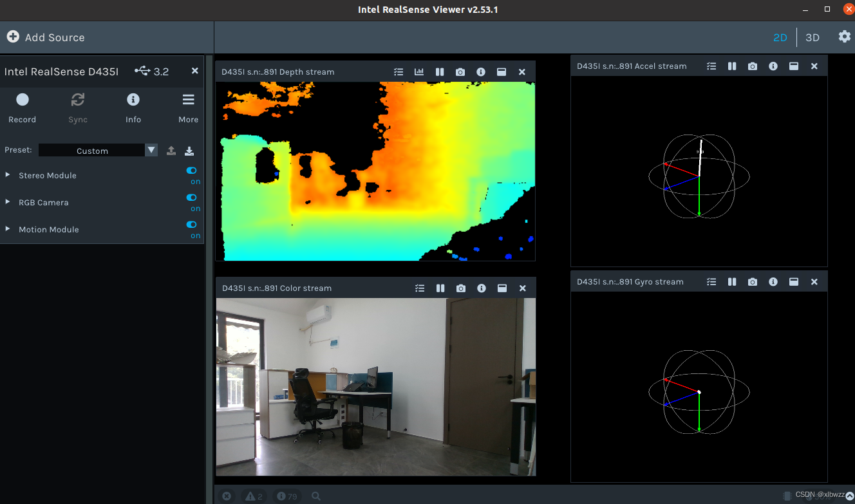The image size is (855, 504).
Task: Show info overlay on Depth stream
Action: click(x=481, y=72)
